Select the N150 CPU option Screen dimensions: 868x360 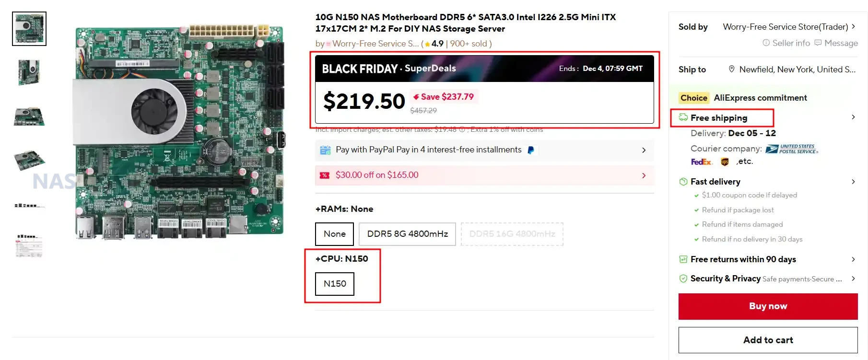pos(334,284)
